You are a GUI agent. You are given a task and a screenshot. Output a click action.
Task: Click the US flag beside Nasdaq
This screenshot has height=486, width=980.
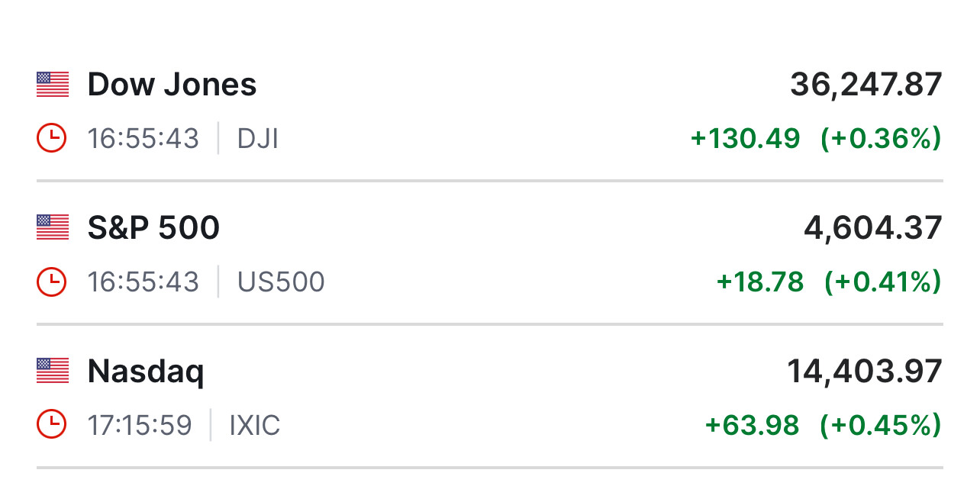pyautogui.click(x=53, y=371)
